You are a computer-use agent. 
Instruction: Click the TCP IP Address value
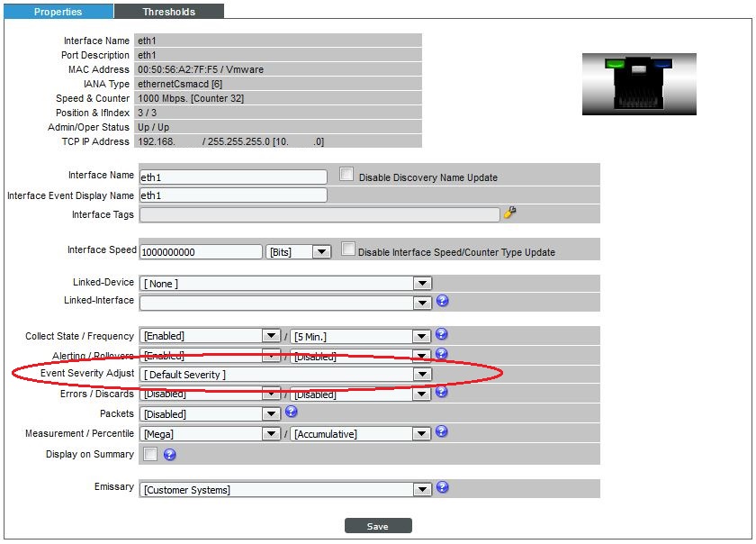click(231, 141)
